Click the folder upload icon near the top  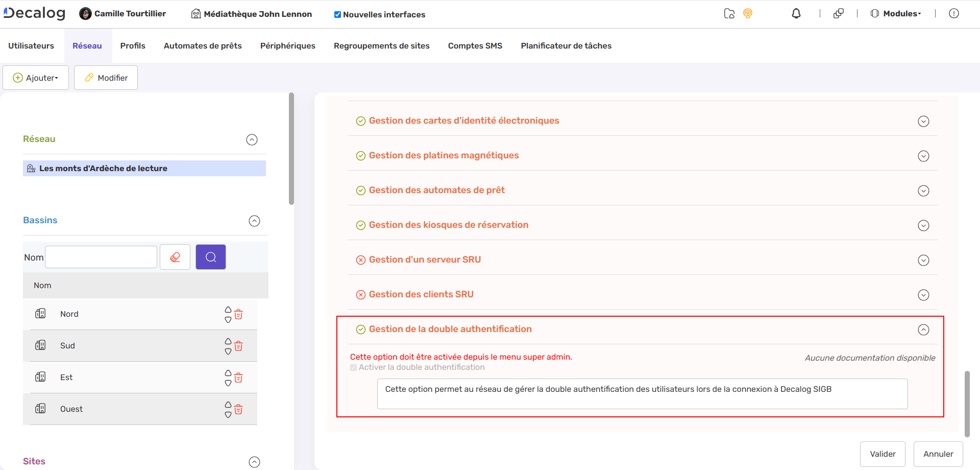click(729, 14)
